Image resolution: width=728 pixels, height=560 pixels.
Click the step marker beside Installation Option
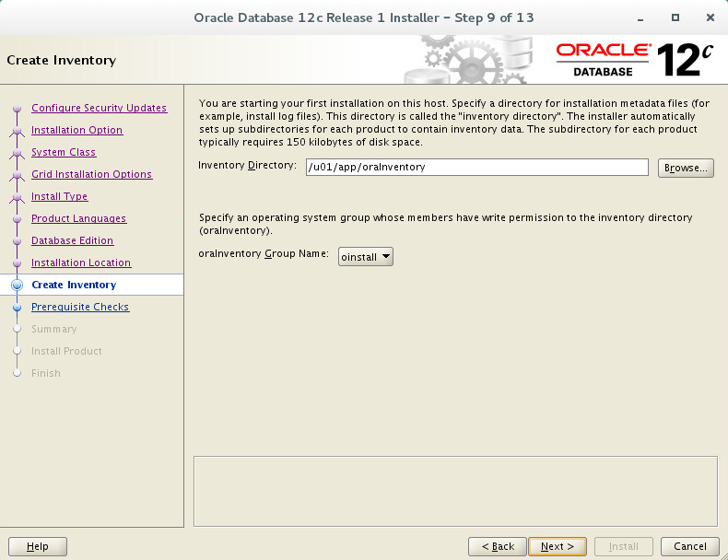18,131
